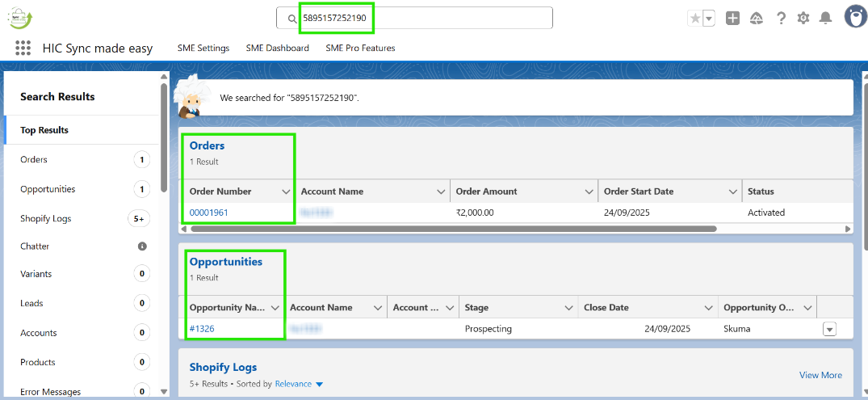Click the search magnifier icon

point(292,19)
